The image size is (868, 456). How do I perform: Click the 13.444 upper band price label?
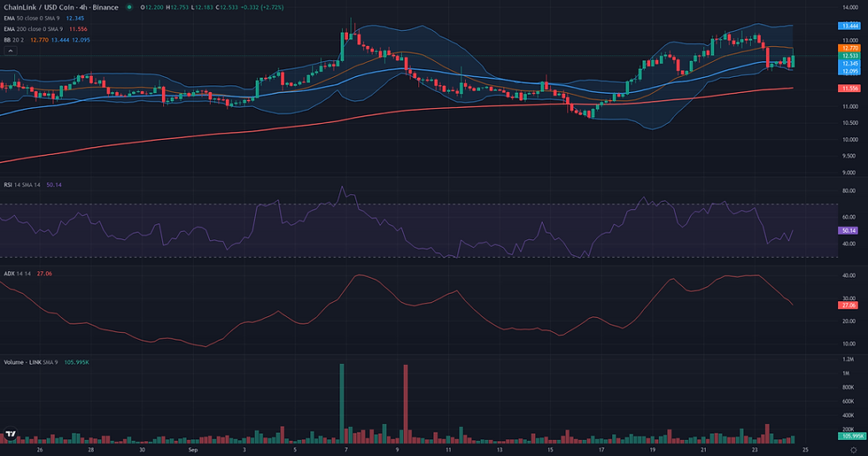tap(849, 26)
